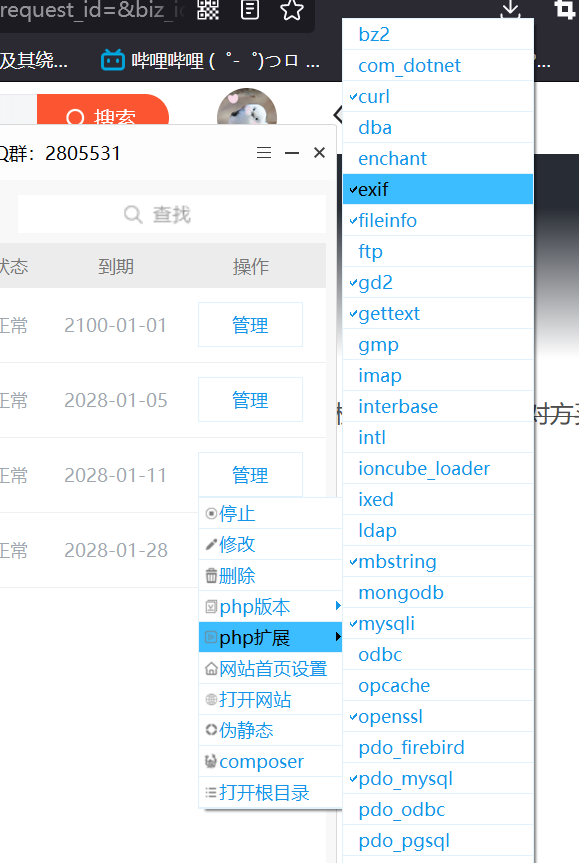Bookmark page with the star icon

click(x=292, y=9)
